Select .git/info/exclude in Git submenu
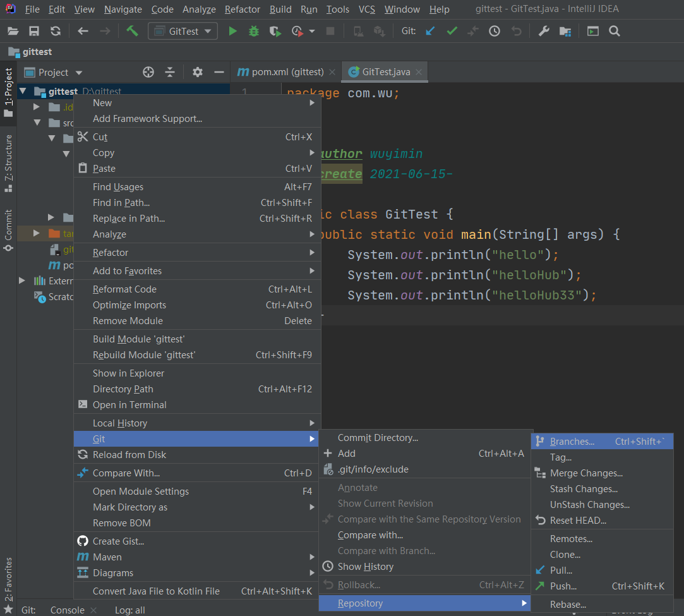The width and height of the screenshot is (684, 616). [425, 469]
